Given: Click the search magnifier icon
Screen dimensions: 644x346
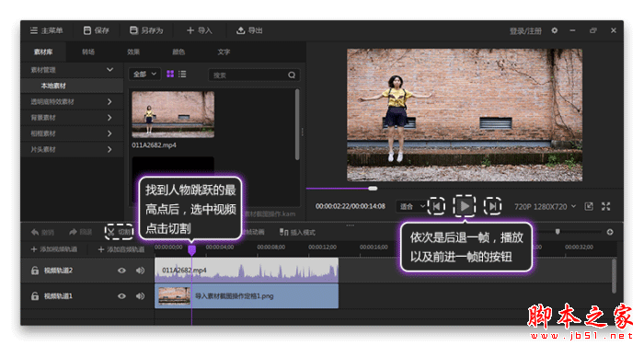Looking at the screenshot, I should pyautogui.click(x=292, y=75).
